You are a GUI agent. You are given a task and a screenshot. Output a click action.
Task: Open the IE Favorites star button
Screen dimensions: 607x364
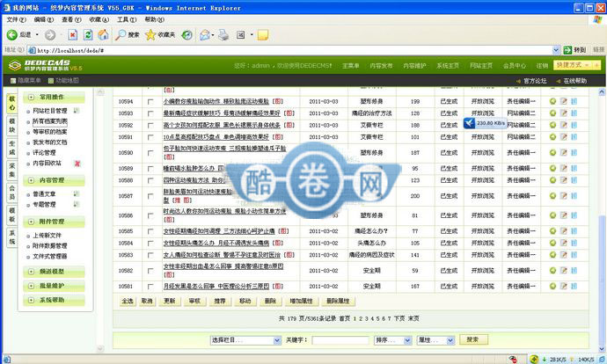coord(159,35)
